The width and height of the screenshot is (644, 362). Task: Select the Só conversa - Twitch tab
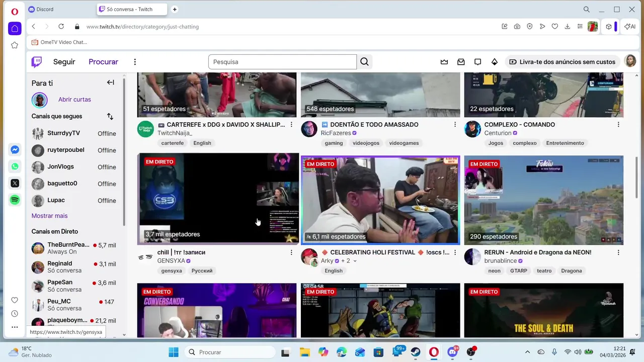pos(131,9)
